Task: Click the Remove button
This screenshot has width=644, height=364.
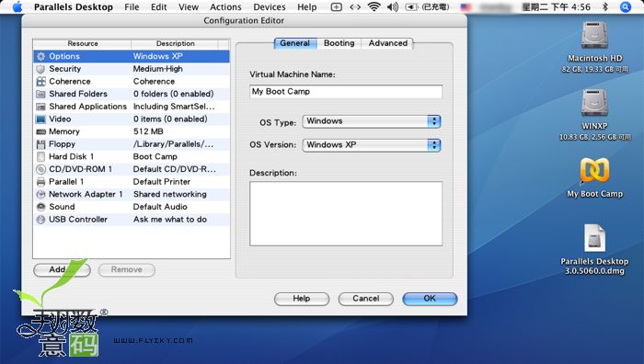Action: 127,269
